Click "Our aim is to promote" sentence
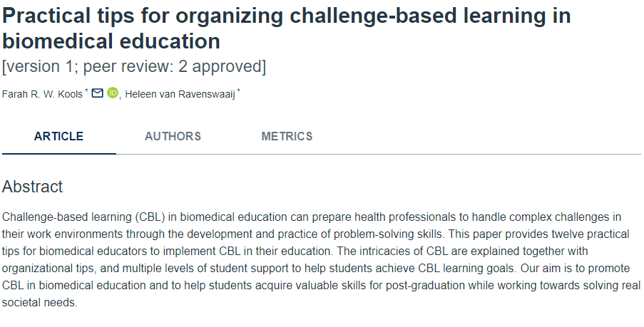This screenshot has width=644, height=327. [x=576, y=269]
